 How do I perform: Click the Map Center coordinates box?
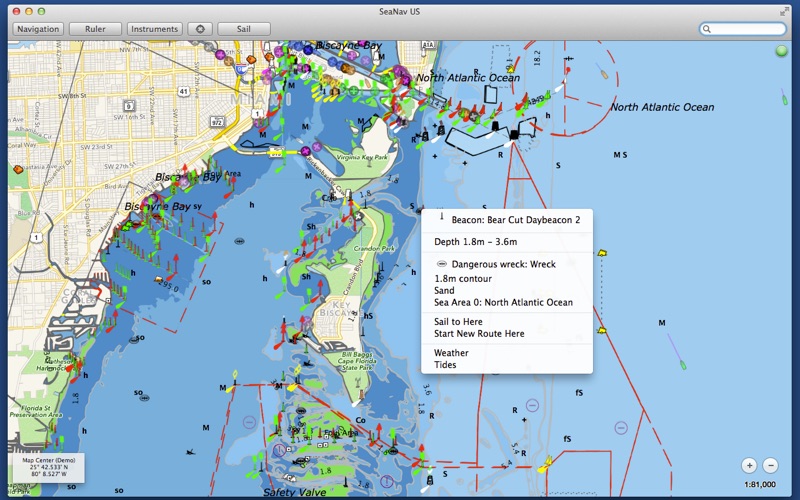click(x=49, y=467)
